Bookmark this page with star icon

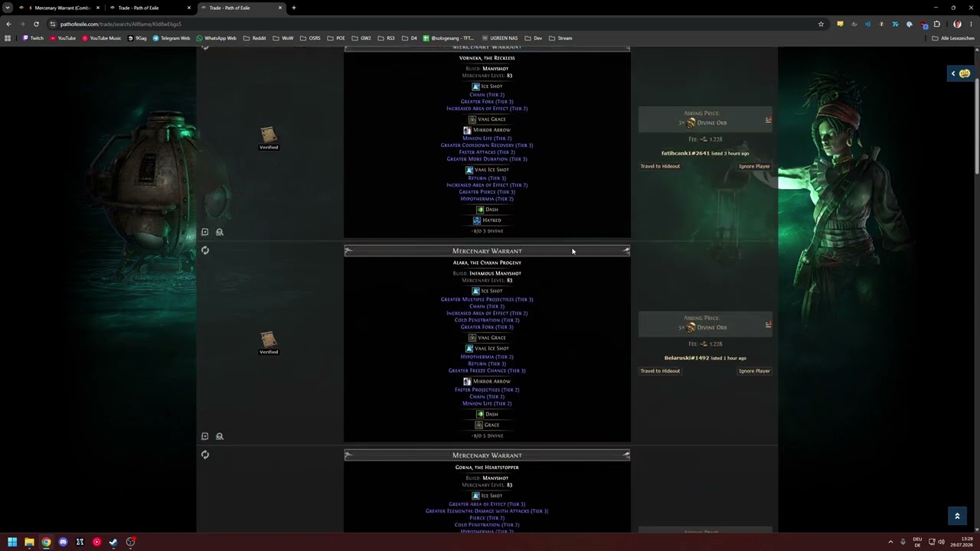coord(821,24)
